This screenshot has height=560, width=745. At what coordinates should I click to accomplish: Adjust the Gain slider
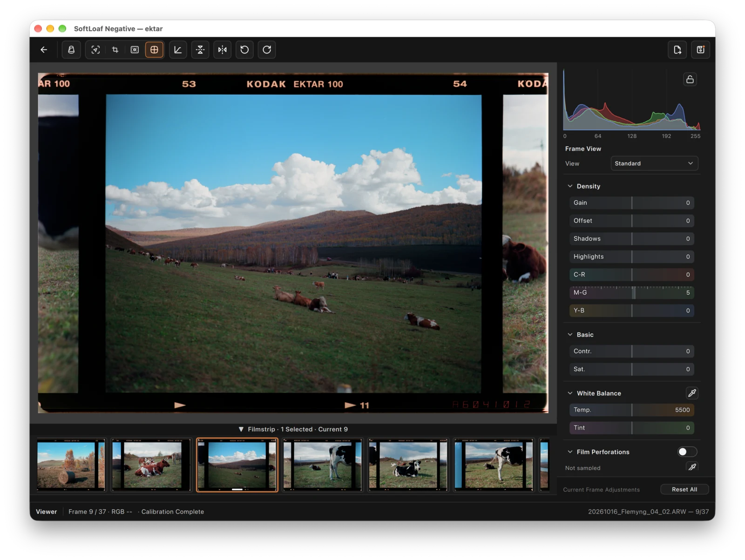pyautogui.click(x=632, y=203)
